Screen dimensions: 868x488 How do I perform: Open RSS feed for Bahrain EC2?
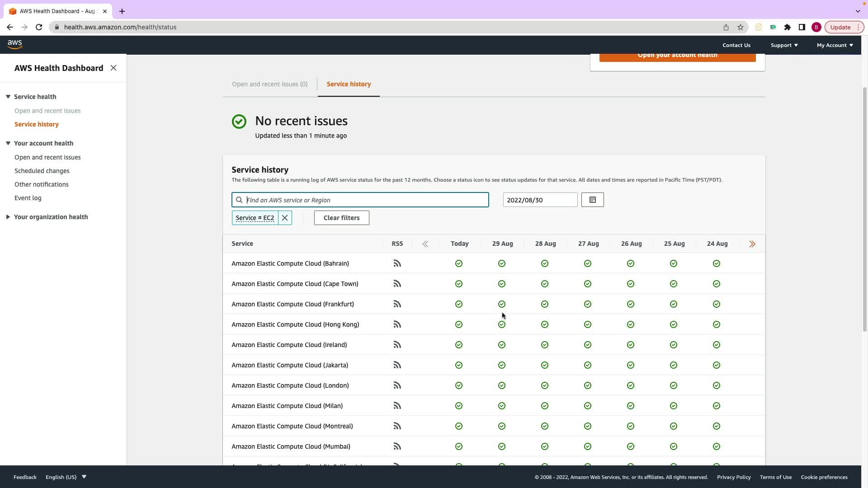(x=397, y=263)
